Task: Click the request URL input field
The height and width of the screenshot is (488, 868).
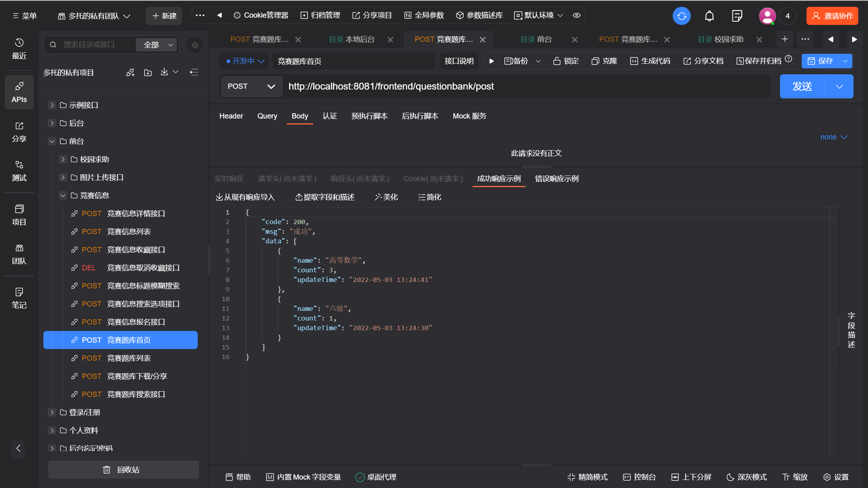Action: point(522,86)
